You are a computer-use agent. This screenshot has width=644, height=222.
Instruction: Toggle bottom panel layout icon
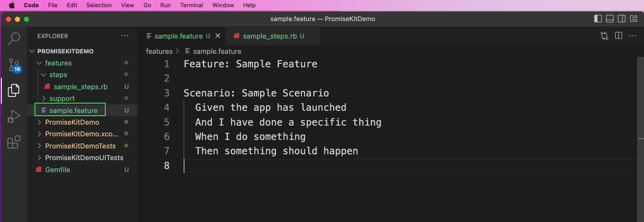[x=610, y=19]
